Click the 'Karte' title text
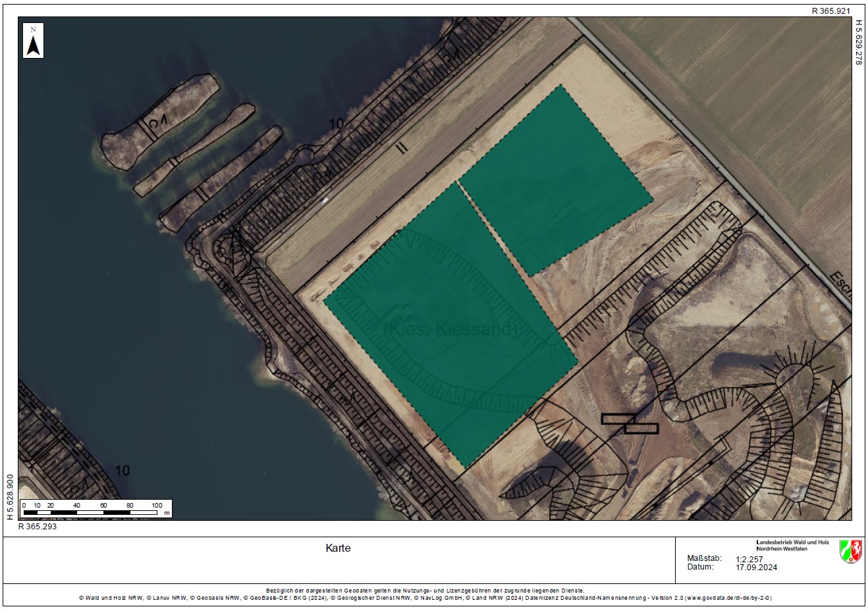Viewport: 868px width, 611px height. click(x=338, y=548)
